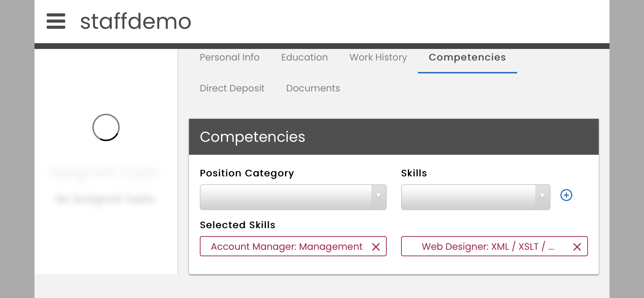Click the profile picture placeholder circle
Viewport: 644px width, 298px height.
click(x=106, y=127)
